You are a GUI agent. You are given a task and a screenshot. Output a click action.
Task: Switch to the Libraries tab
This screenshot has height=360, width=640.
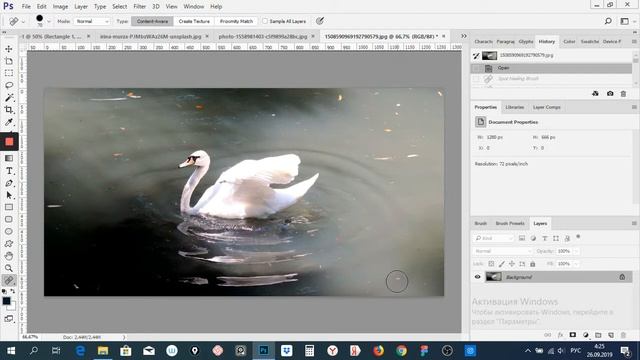(514, 107)
